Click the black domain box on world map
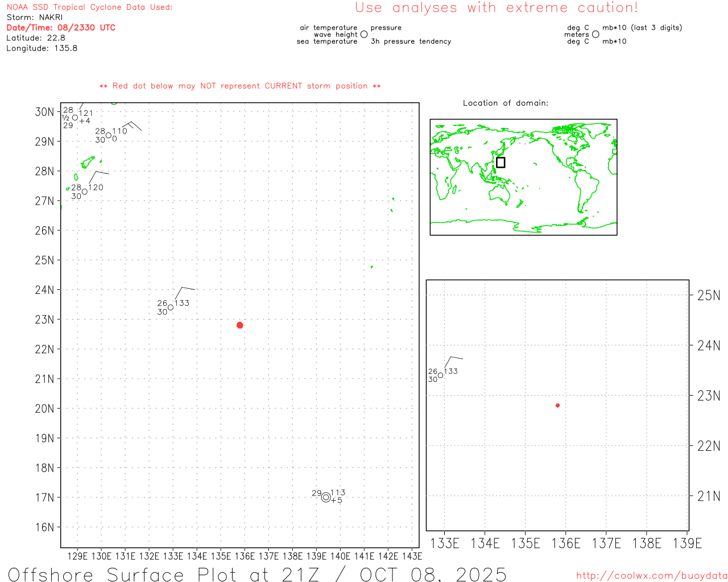 [x=500, y=162]
